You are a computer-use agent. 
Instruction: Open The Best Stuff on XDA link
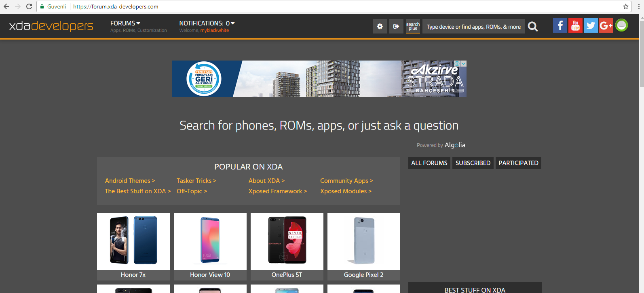(x=138, y=191)
